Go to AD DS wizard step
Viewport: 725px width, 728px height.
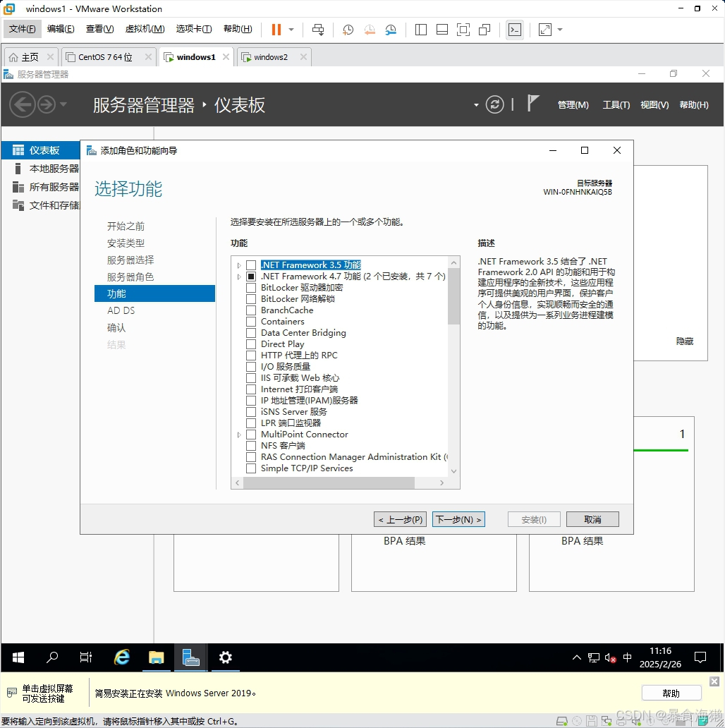[121, 310]
